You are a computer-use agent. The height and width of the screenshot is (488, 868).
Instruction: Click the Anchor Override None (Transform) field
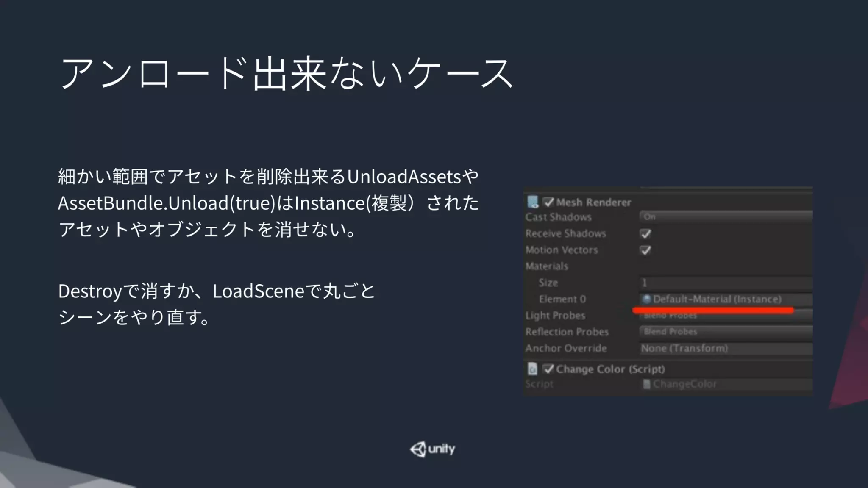pyautogui.click(x=726, y=348)
